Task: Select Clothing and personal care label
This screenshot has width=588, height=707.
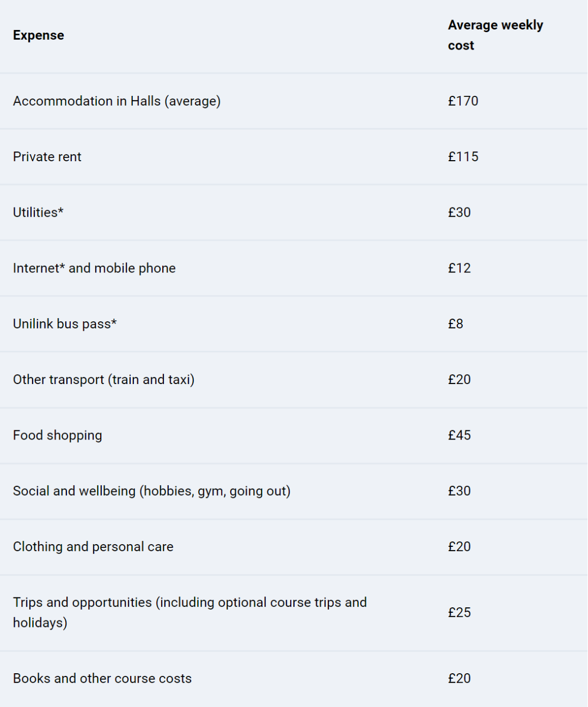Action: tap(93, 547)
